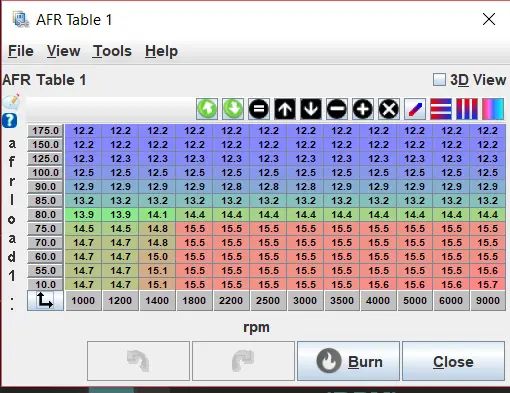Open the blue question mark help icon

pyautogui.click(x=10, y=120)
